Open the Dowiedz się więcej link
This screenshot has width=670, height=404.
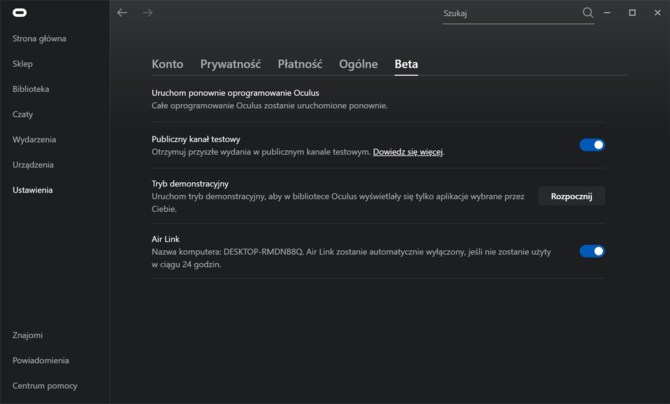[408, 152]
